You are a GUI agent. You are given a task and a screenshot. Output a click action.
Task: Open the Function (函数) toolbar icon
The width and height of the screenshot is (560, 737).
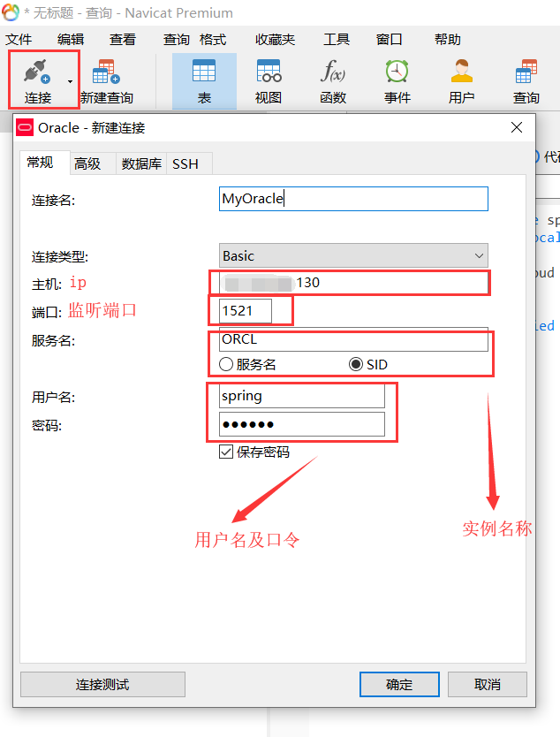tap(333, 71)
